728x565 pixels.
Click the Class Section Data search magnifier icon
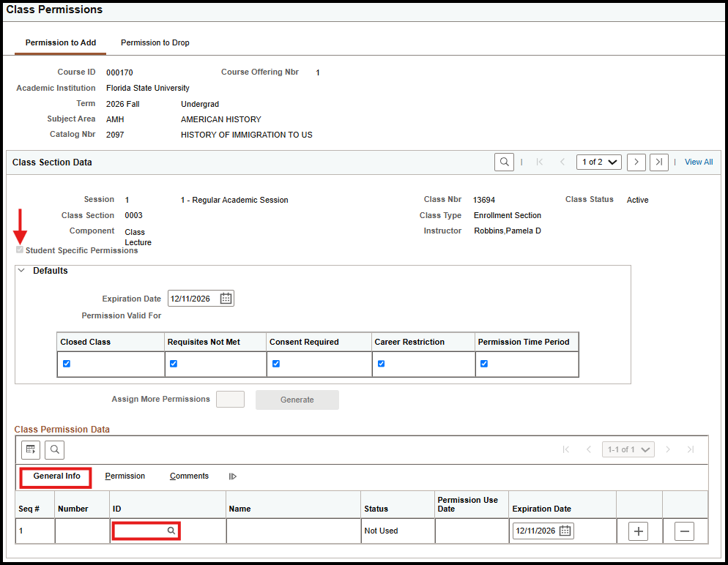[504, 162]
